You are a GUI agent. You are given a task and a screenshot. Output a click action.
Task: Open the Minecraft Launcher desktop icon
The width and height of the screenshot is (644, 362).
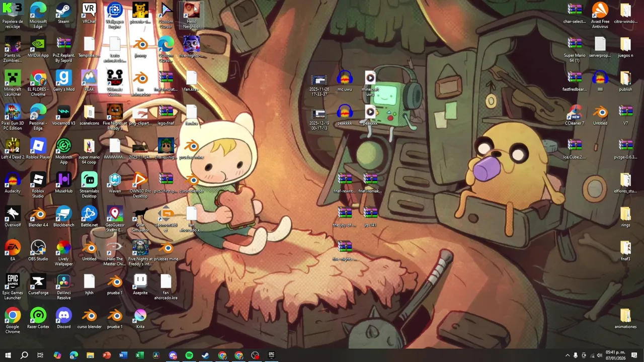[13, 83]
